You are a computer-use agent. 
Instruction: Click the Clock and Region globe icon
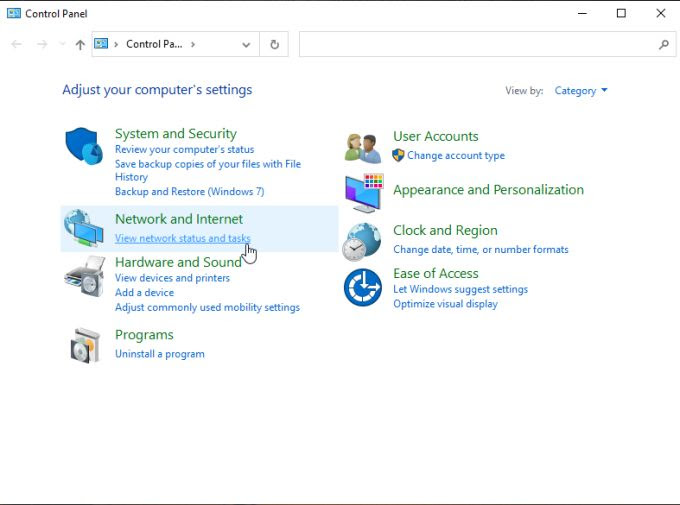pos(362,241)
